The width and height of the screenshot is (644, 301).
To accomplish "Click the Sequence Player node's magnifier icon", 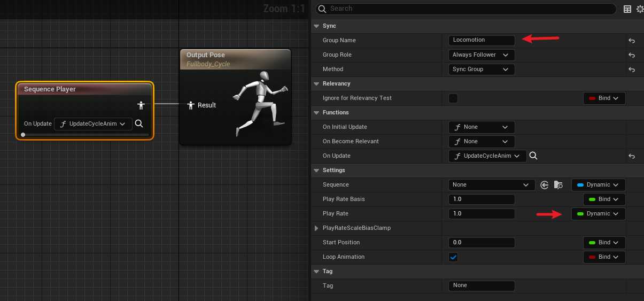I will [x=139, y=124].
